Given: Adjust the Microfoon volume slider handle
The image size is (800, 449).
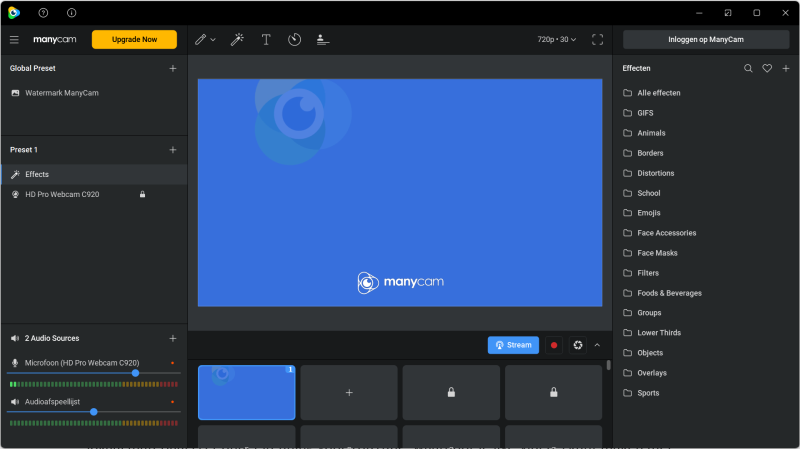Looking at the screenshot, I should 135,373.
